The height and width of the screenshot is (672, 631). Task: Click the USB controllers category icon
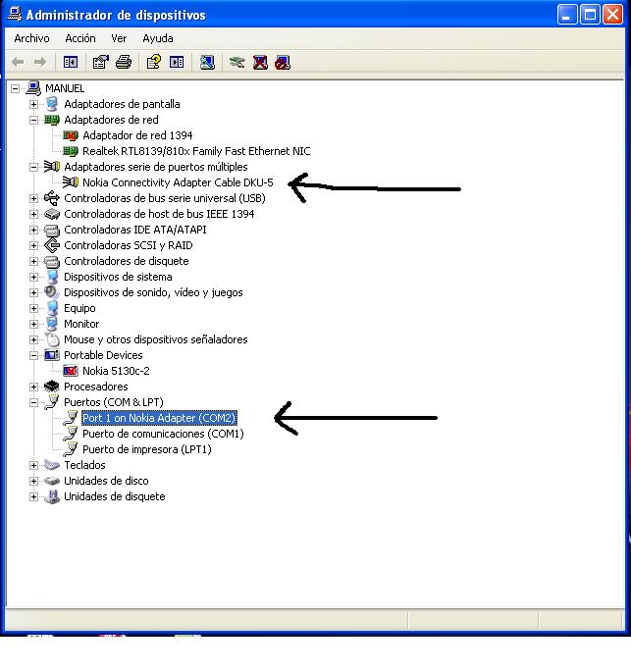pyautogui.click(x=52, y=198)
